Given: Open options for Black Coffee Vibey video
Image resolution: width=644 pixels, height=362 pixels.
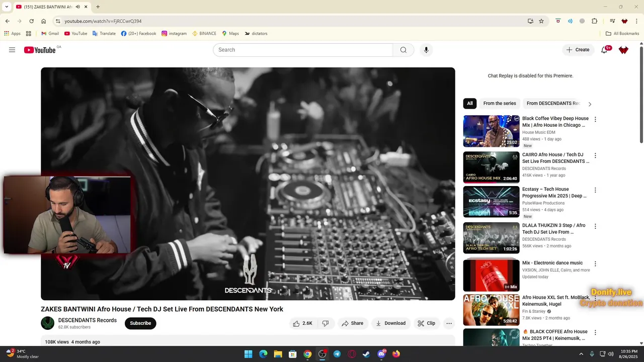Looking at the screenshot, I should tap(595, 120).
